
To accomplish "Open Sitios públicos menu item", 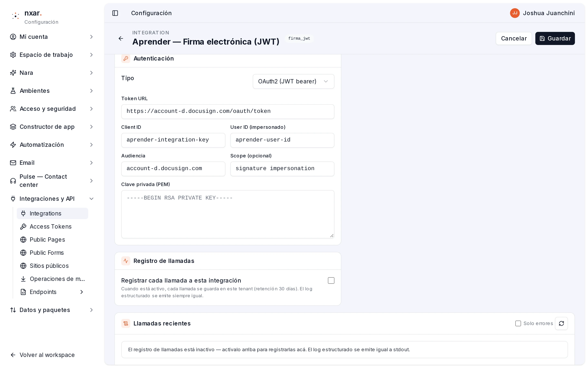I will tap(52, 266).
